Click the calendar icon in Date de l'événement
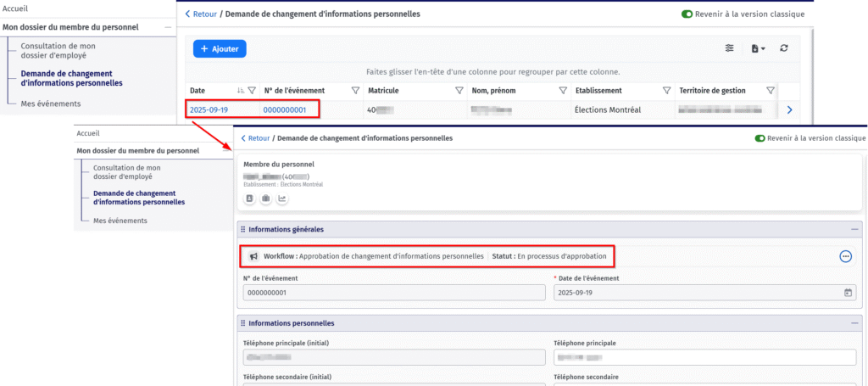Image resolution: width=868 pixels, height=386 pixels. (x=848, y=293)
